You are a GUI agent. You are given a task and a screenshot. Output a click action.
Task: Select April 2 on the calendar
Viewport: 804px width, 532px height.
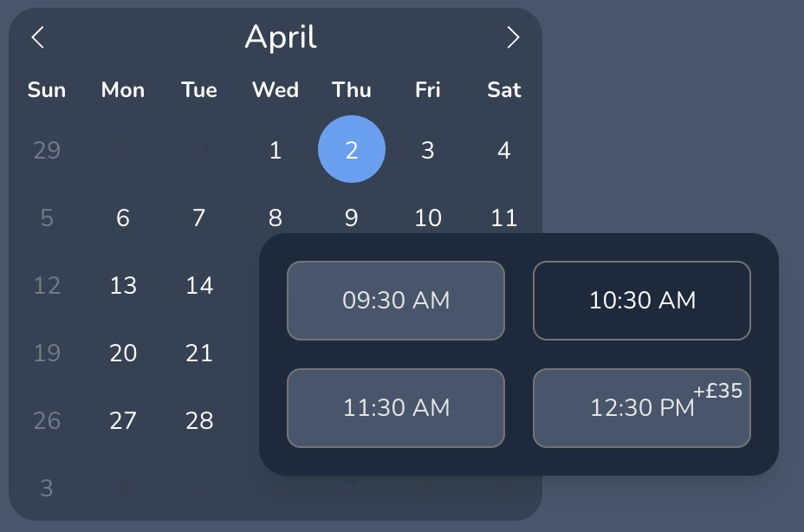click(x=352, y=150)
